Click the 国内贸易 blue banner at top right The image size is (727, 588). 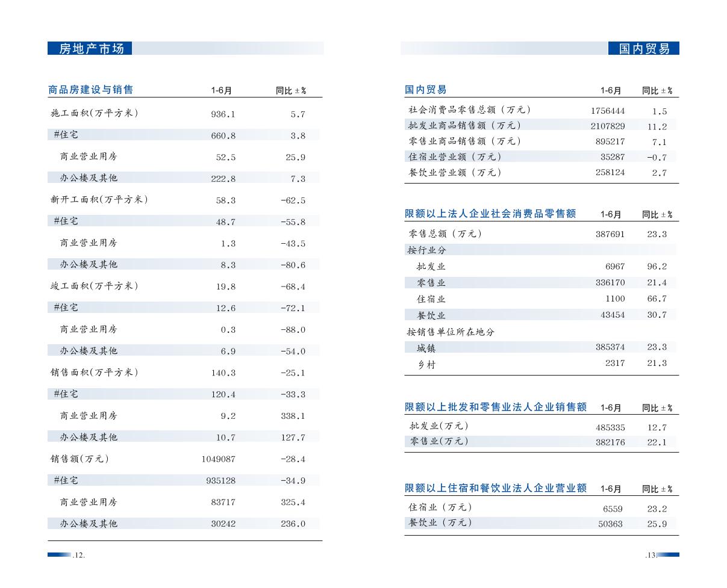[x=643, y=49]
